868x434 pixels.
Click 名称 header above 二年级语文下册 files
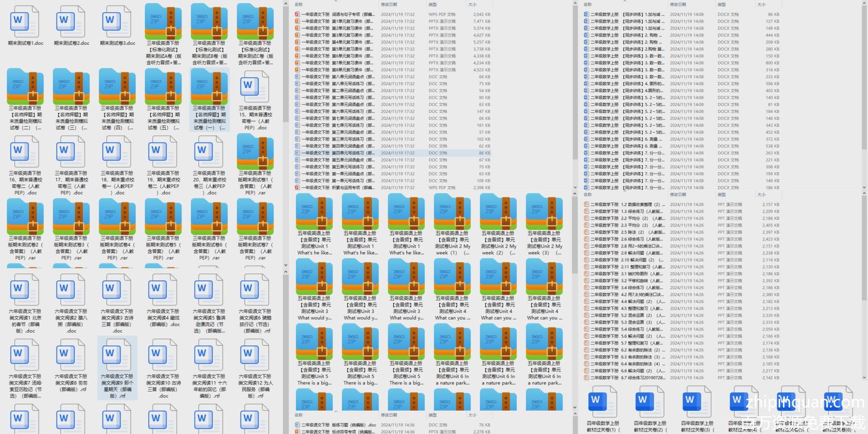299,415
